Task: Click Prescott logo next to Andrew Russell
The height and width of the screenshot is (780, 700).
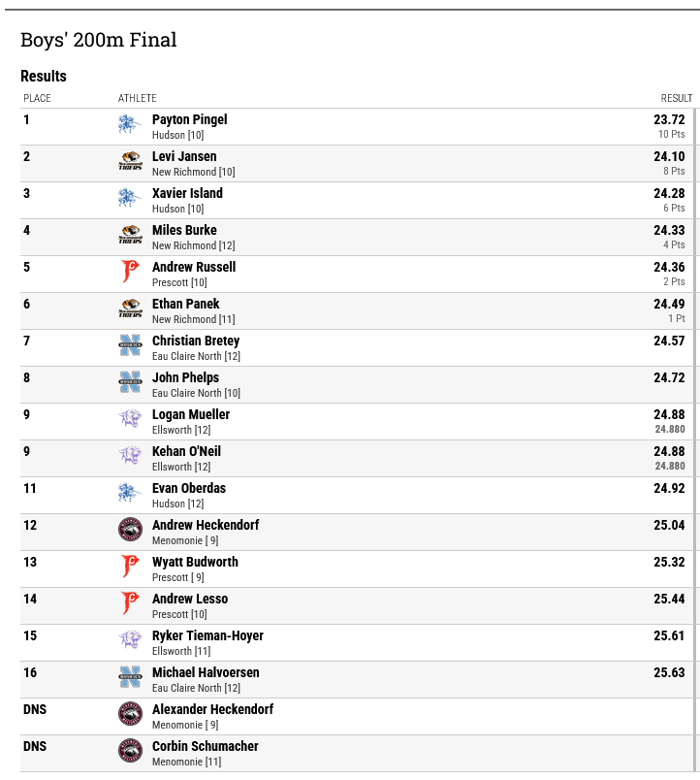Action: point(130,272)
